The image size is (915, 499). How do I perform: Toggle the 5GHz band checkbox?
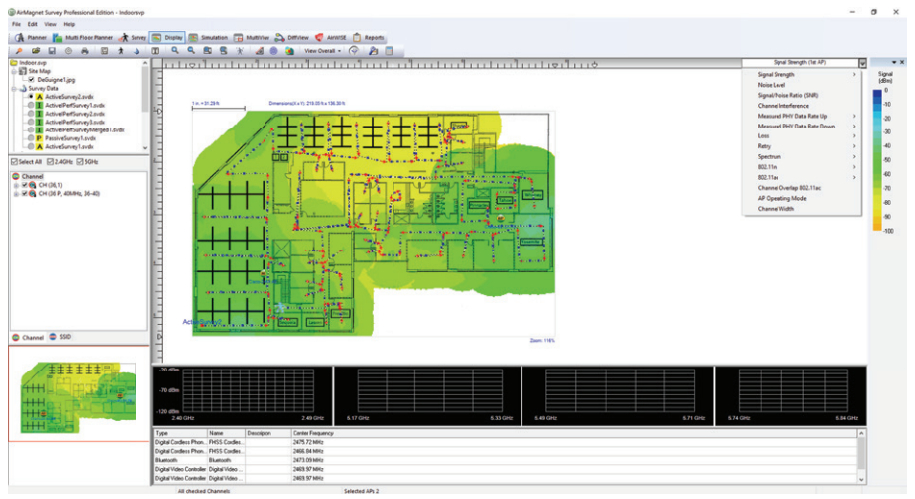[80, 162]
